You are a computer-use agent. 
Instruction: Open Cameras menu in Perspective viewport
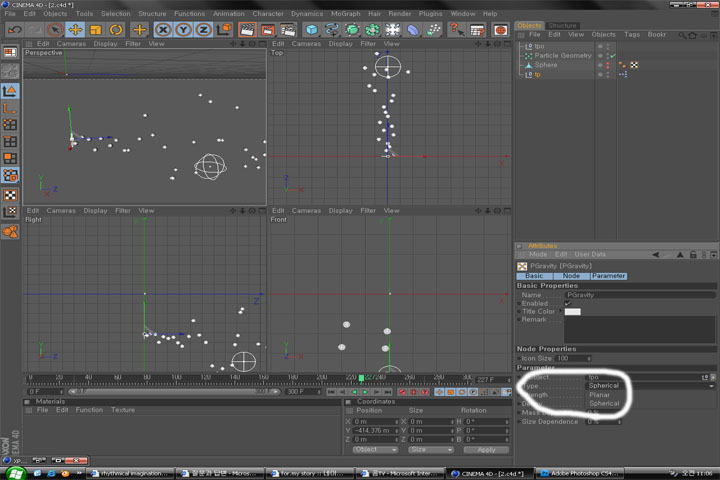(71, 44)
